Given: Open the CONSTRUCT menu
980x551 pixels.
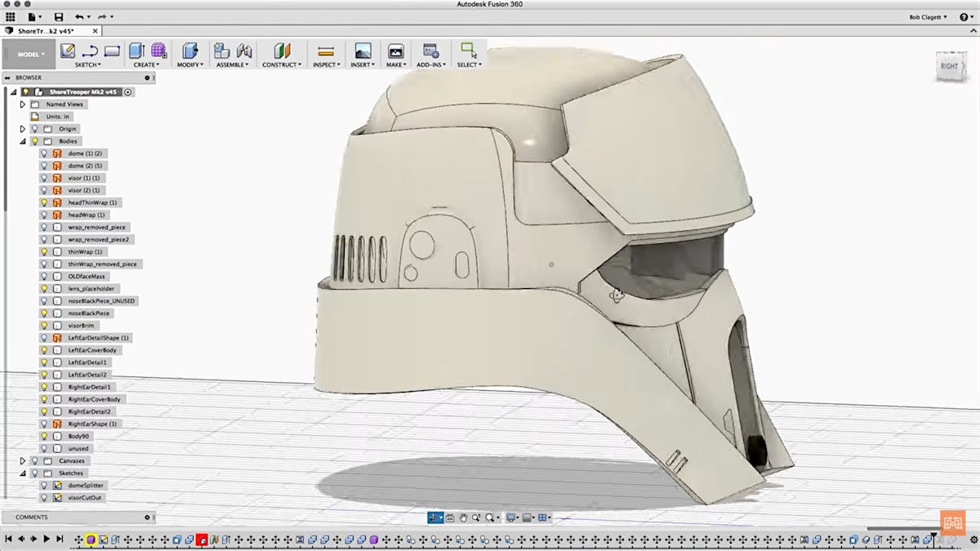Looking at the screenshot, I should click(282, 64).
